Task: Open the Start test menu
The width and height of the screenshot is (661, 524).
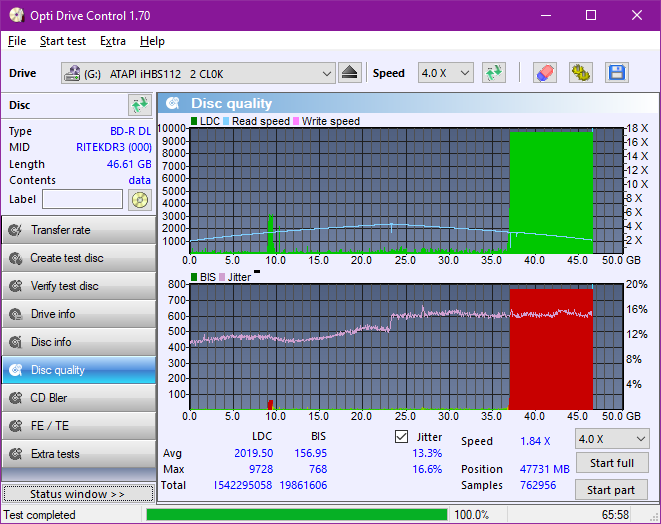Action: [x=63, y=41]
